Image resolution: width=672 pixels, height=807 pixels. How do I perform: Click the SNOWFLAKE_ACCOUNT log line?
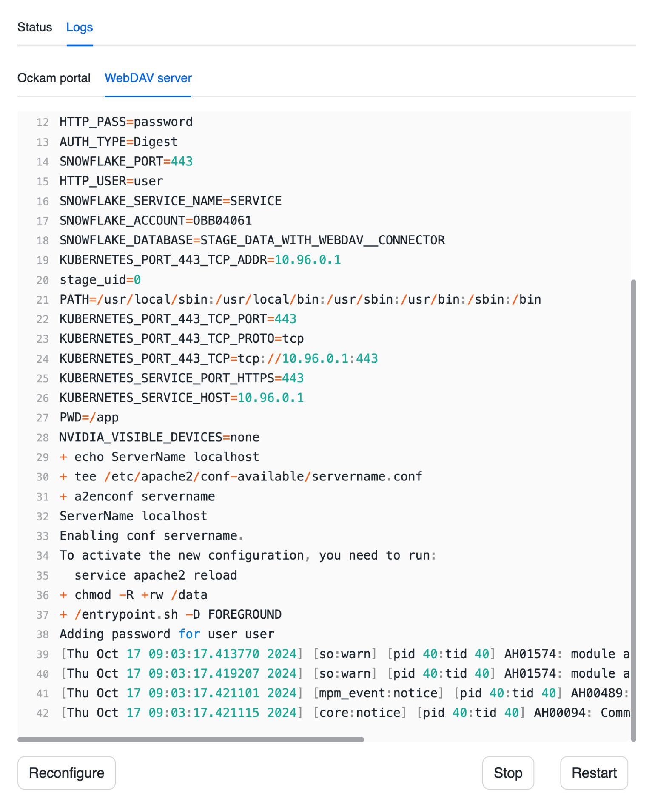[x=156, y=221]
